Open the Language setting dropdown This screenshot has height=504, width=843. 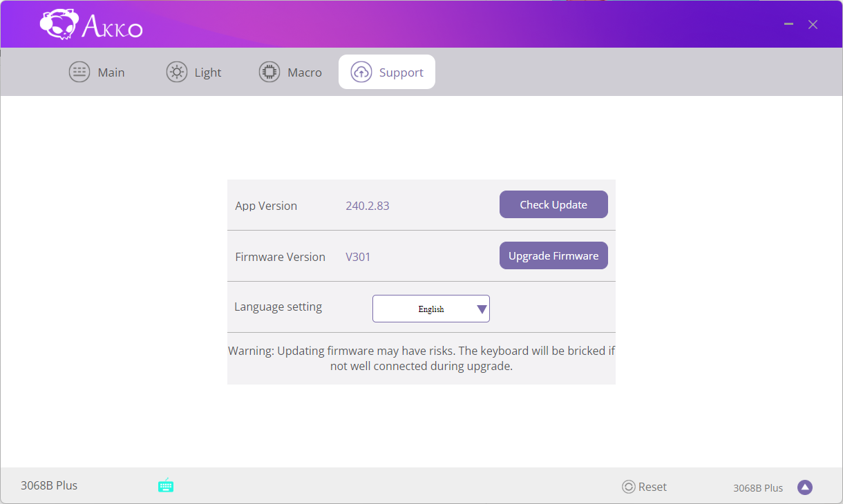[x=431, y=309]
